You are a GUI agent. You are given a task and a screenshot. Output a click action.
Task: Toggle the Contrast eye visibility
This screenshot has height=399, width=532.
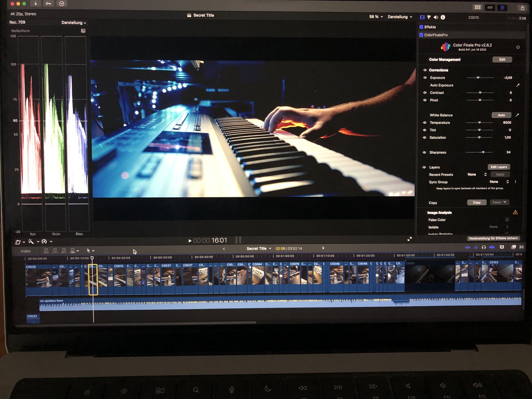[x=425, y=93]
